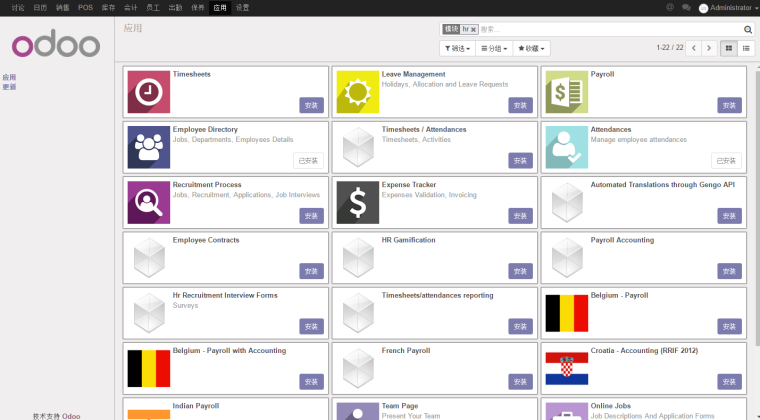760x420 pixels.
Task: Open the 分组 group-by dropdown
Action: (494, 48)
